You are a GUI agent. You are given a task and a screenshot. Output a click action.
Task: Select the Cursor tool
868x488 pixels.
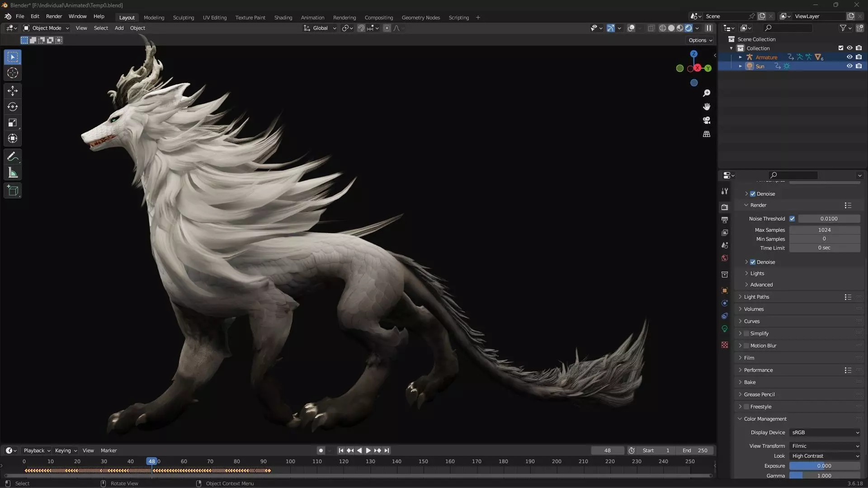click(x=13, y=73)
